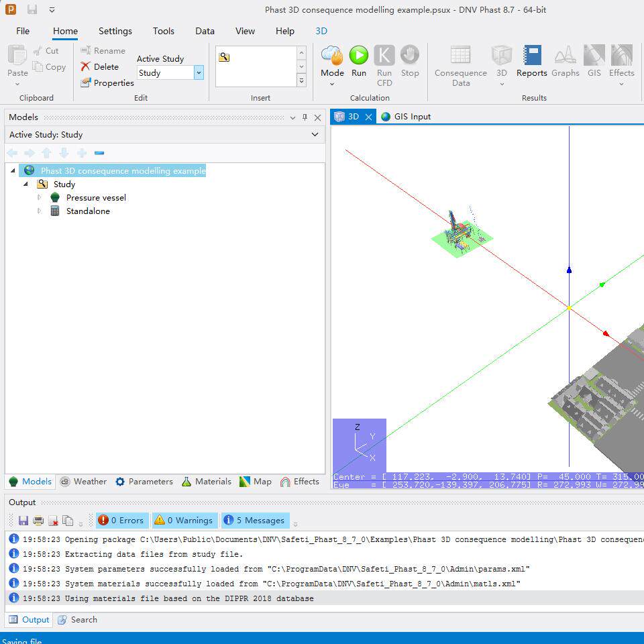Open the Parameters panel tab
The image size is (644, 644).
pyautogui.click(x=144, y=482)
